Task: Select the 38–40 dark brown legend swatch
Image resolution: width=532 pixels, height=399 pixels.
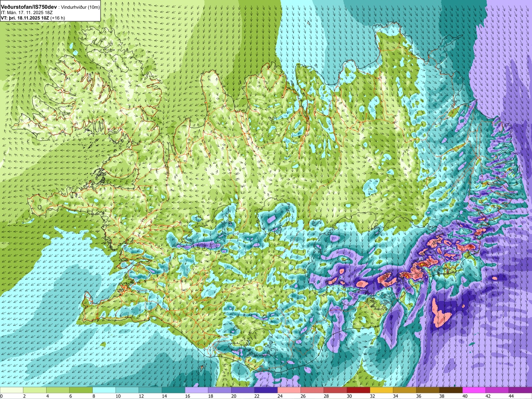Action: [451, 390]
